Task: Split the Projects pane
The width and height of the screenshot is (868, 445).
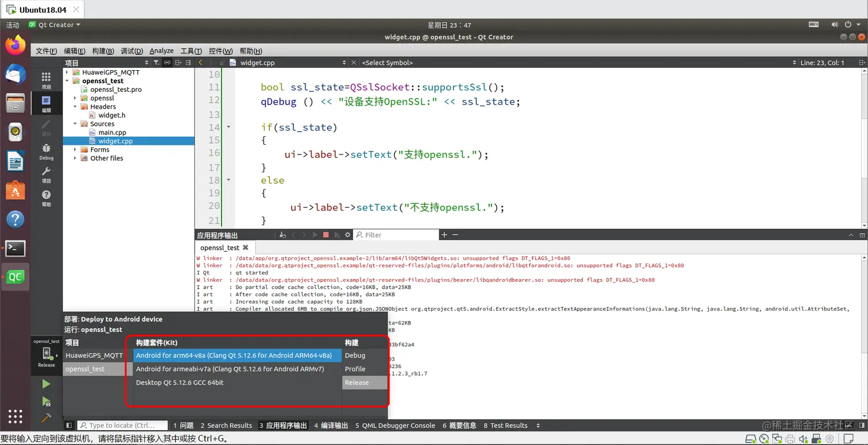Action: pos(179,63)
